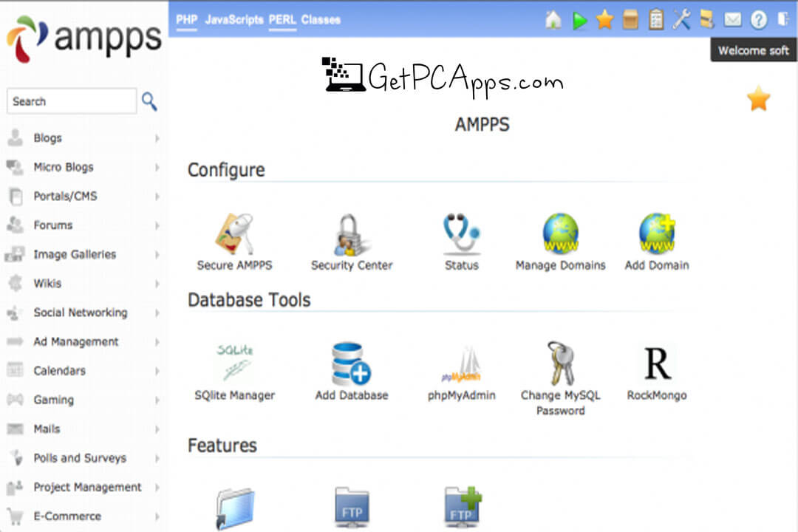Expand the Image Galleries arrow
This screenshot has height=532, width=798.
pos(157,254)
